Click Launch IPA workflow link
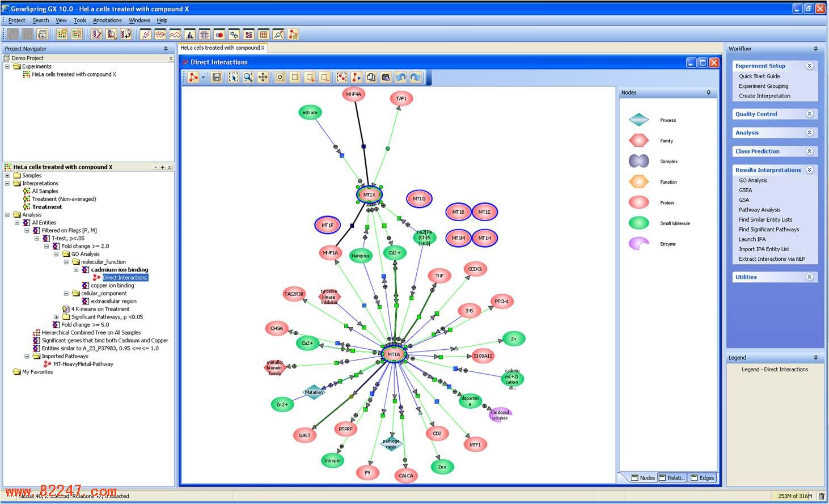 (752, 239)
